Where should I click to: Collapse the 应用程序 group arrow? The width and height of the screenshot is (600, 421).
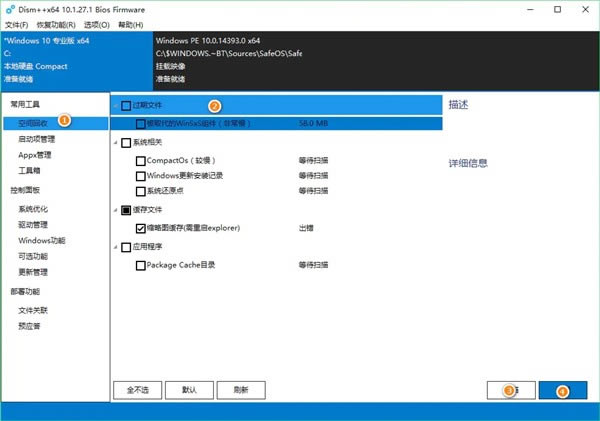pyautogui.click(x=116, y=247)
